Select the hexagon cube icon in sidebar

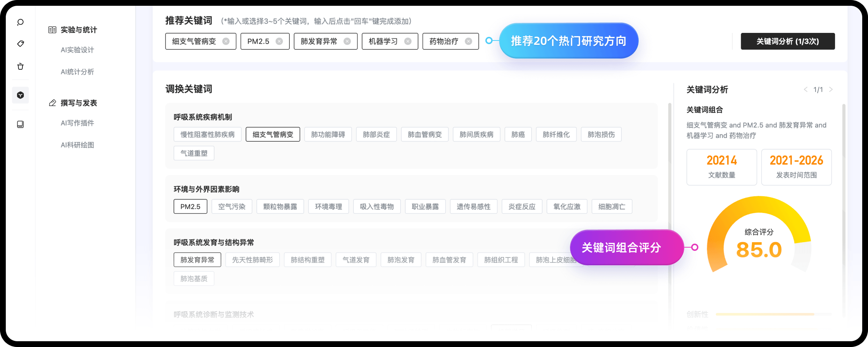coord(20,95)
